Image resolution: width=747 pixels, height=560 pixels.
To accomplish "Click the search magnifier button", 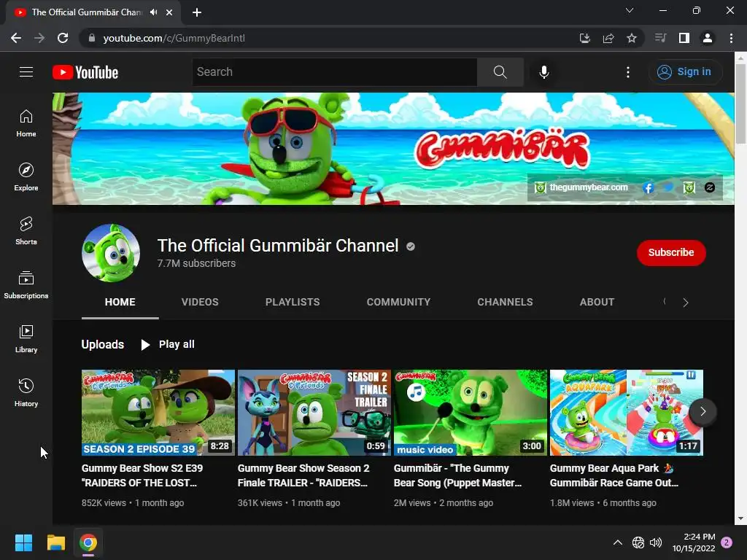I will pos(500,72).
